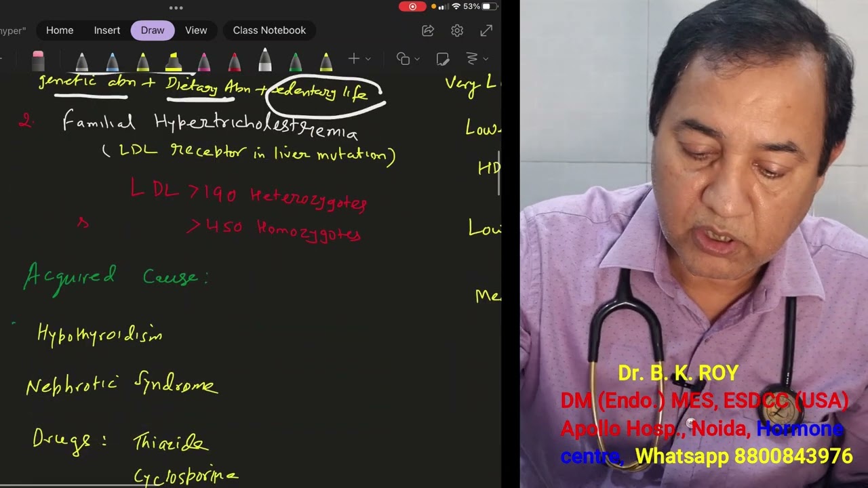868x488 pixels.
Task: Share the notebook page
Action: [428, 30]
